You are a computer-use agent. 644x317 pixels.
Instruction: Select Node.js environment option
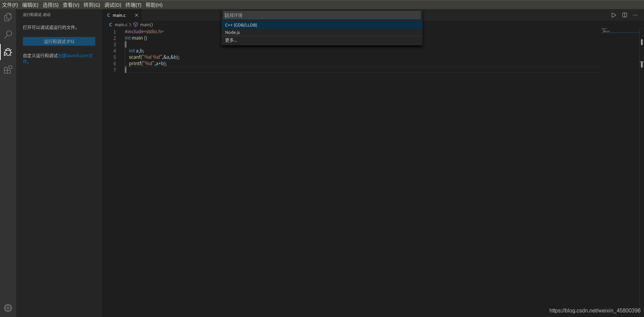[x=322, y=32]
